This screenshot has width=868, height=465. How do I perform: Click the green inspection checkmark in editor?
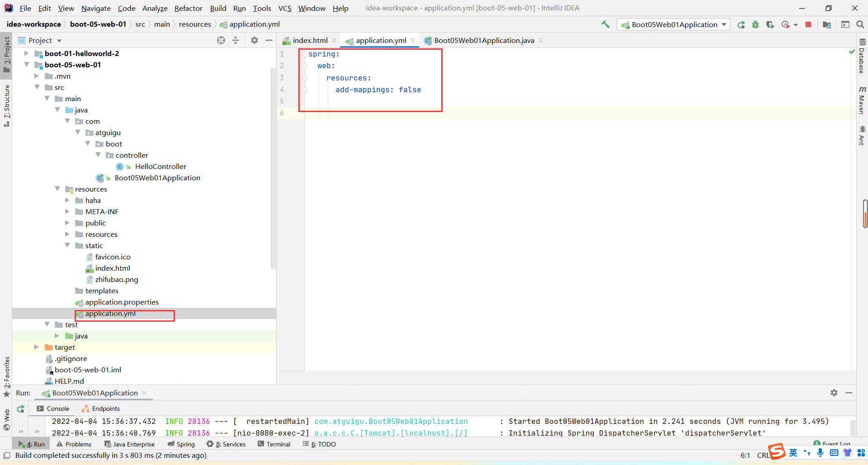coord(852,52)
